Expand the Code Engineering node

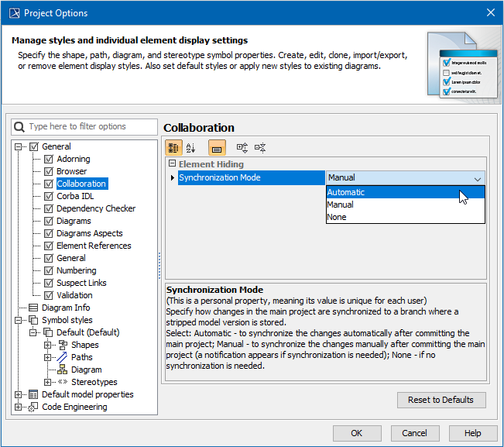[x=18, y=407]
